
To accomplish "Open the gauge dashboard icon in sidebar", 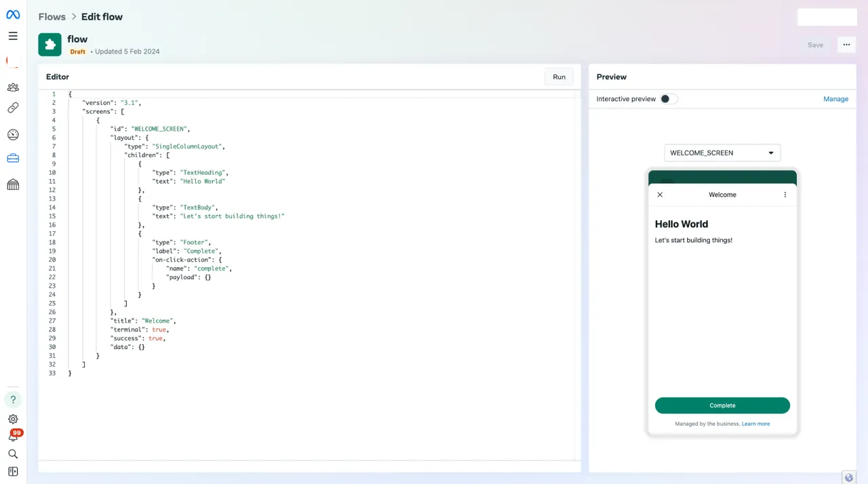I will coord(13,135).
